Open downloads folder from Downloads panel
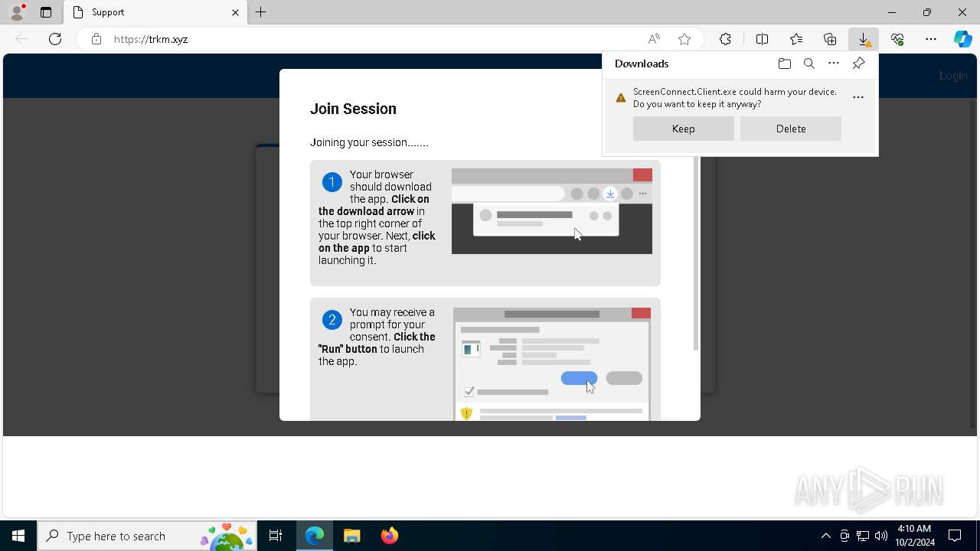980x551 pixels. [784, 64]
